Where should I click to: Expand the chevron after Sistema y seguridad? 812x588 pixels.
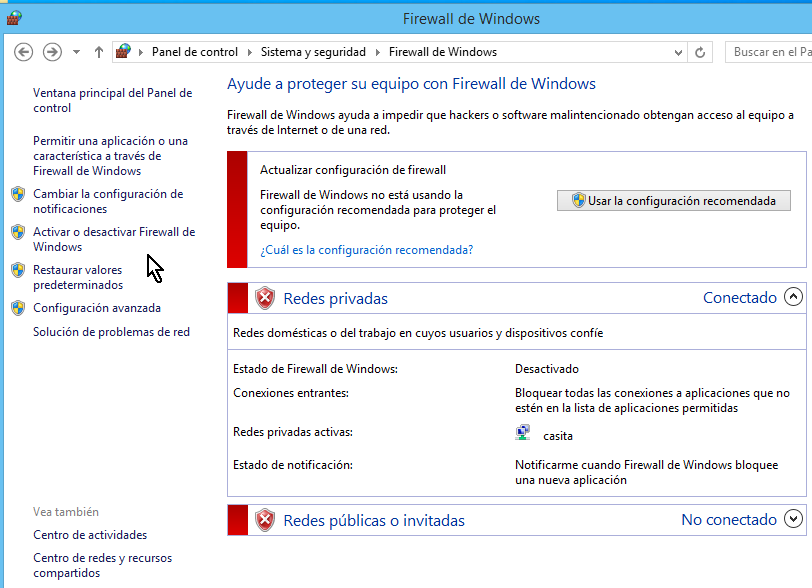click(378, 52)
